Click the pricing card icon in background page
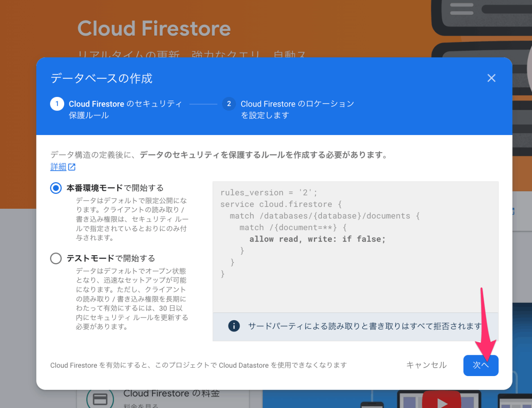Image resolution: width=532 pixels, height=408 pixels. click(x=100, y=399)
